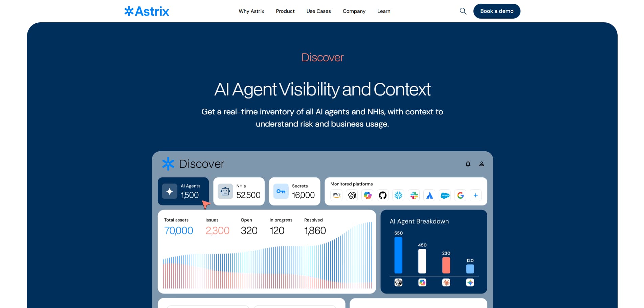Screen dimensions: 644x308
Task: Select the AWS monitored platform icon
Action: coord(336,195)
